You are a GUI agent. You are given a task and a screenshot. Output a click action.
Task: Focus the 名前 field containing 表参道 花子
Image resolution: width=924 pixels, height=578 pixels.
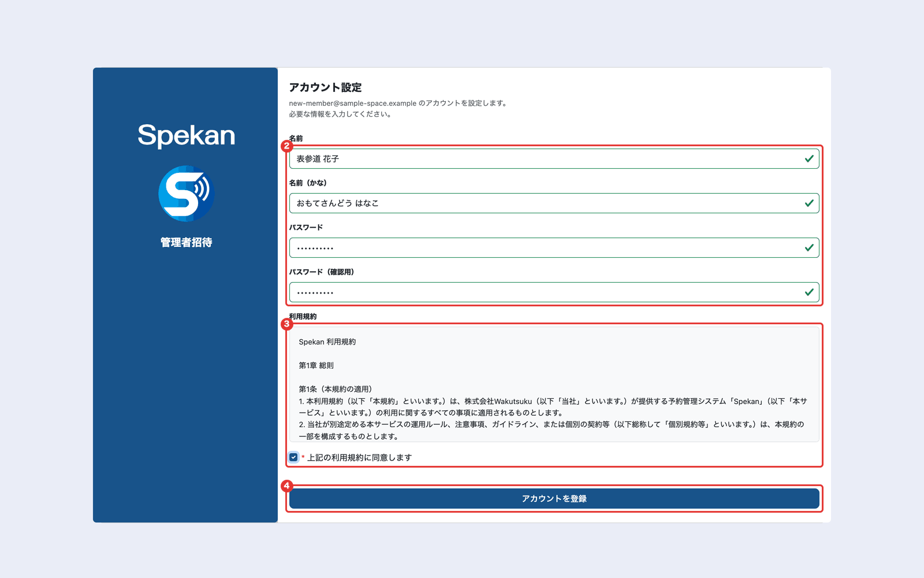(554, 159)
